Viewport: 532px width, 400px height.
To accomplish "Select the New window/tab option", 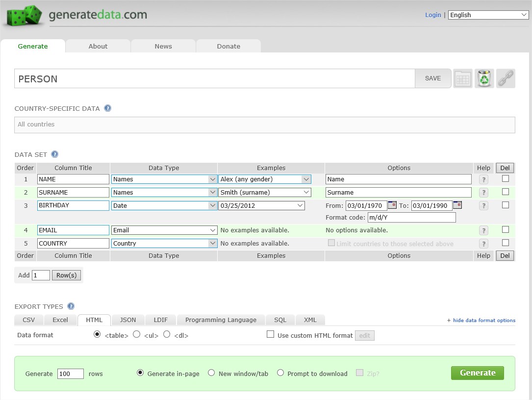I will (x=211, y=373).
